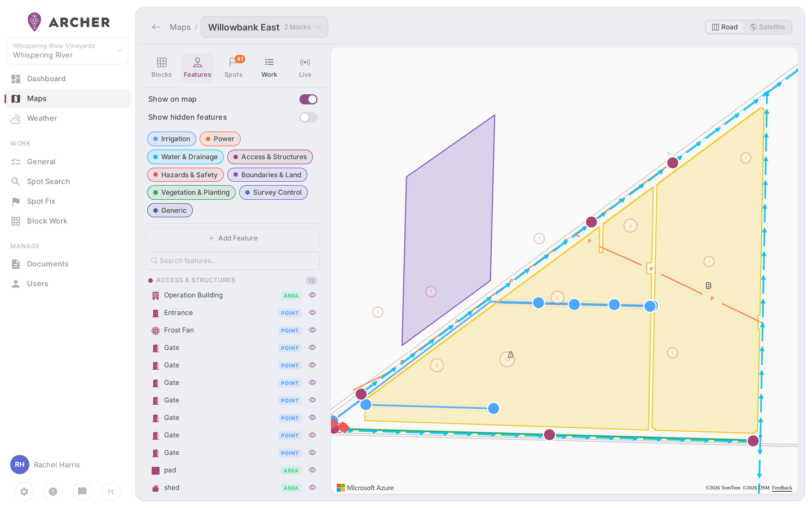Filter by the Power category chip
The height and width of the screenshot is (508, 812).
(220, 139)
